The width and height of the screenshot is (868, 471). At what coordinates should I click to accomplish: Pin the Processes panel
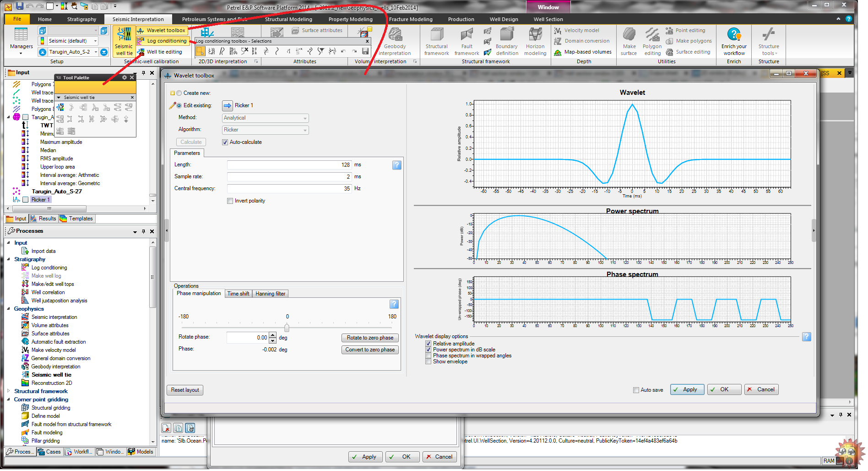(x=144, y=231)
